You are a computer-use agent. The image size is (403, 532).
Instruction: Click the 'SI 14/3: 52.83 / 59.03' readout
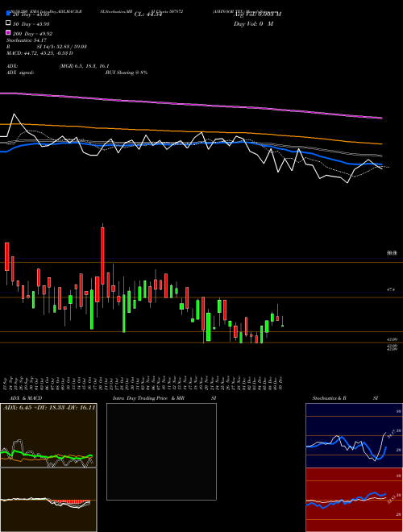tap(62, 47)
